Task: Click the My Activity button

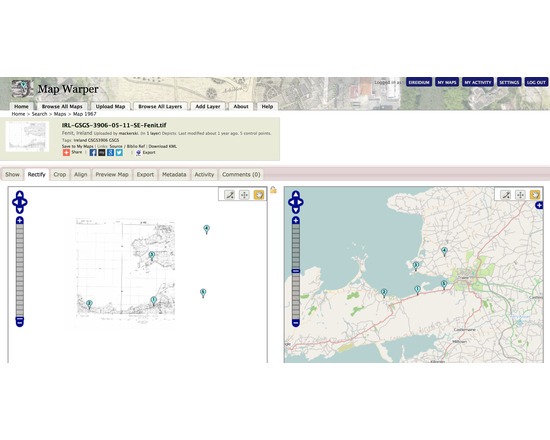Action: point(478,82)
